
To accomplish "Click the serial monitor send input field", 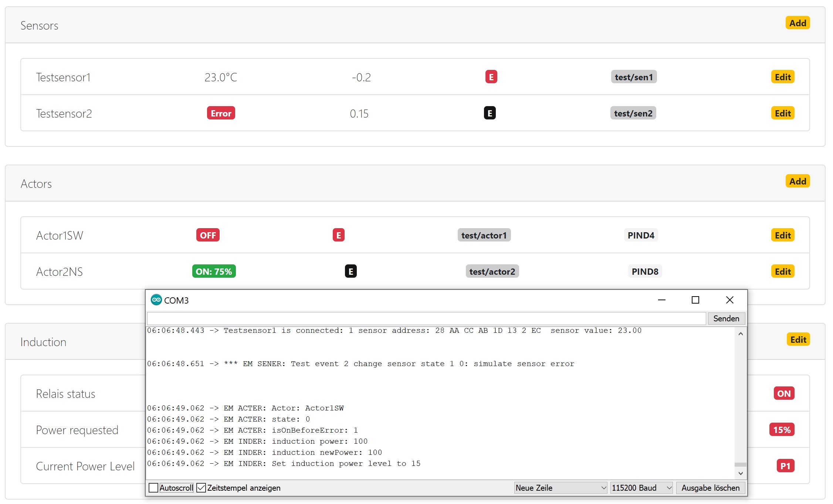I will [x=426, y=318].
